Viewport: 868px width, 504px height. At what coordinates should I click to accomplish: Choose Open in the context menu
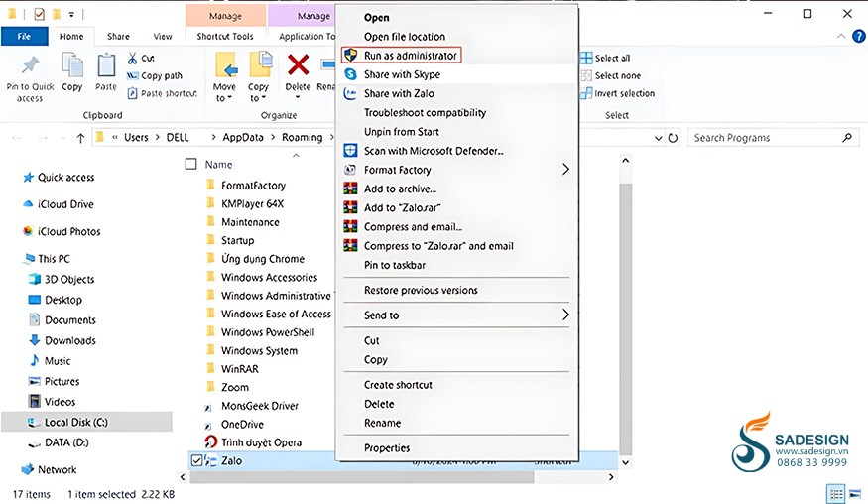pyautogui.click(x=376, y=18)
